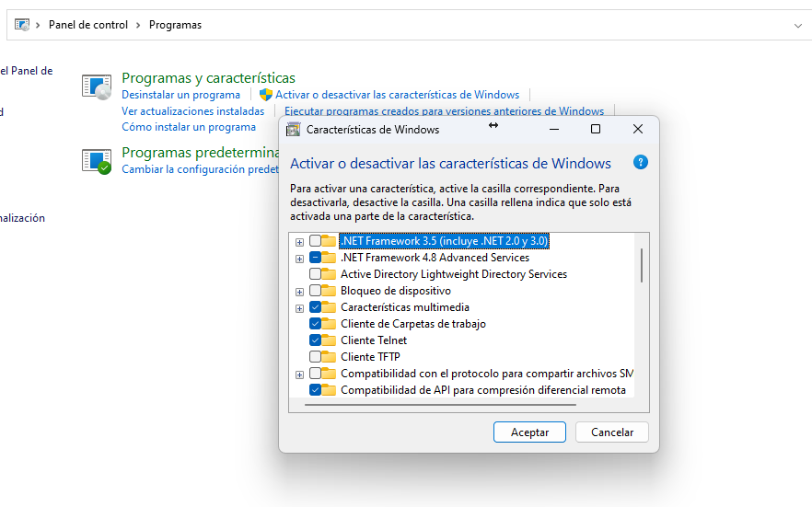812x507 pixels.
Task: Expand the .NET Framework 4.8 Advanced Services node
Action: (299, 259)
